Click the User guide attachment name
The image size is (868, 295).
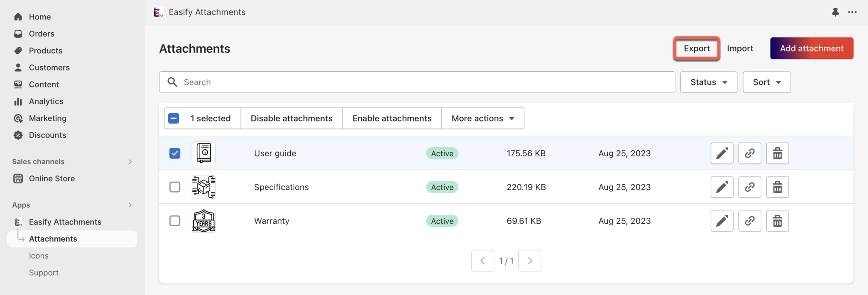[x=275, y=153]
